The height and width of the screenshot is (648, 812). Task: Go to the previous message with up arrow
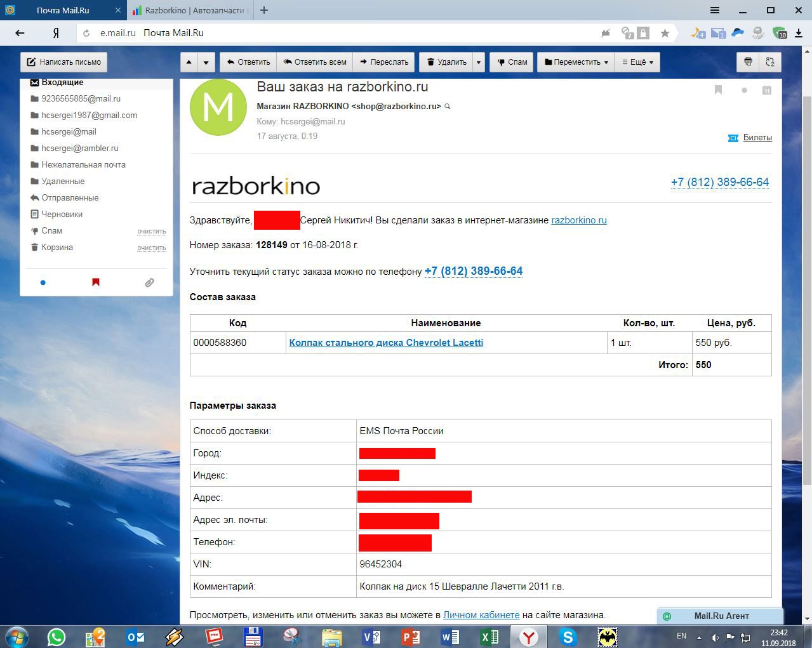(x=189, y=62)
